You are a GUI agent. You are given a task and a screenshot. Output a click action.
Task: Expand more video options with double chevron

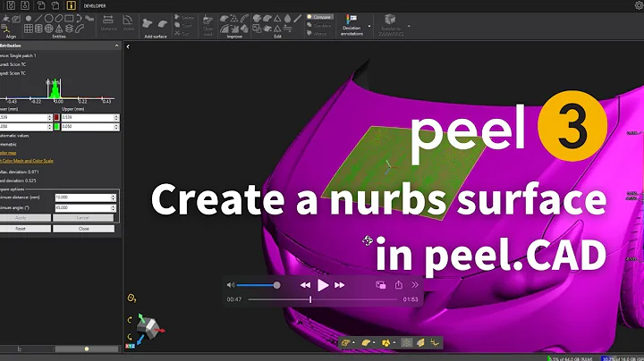click(415, 285)
